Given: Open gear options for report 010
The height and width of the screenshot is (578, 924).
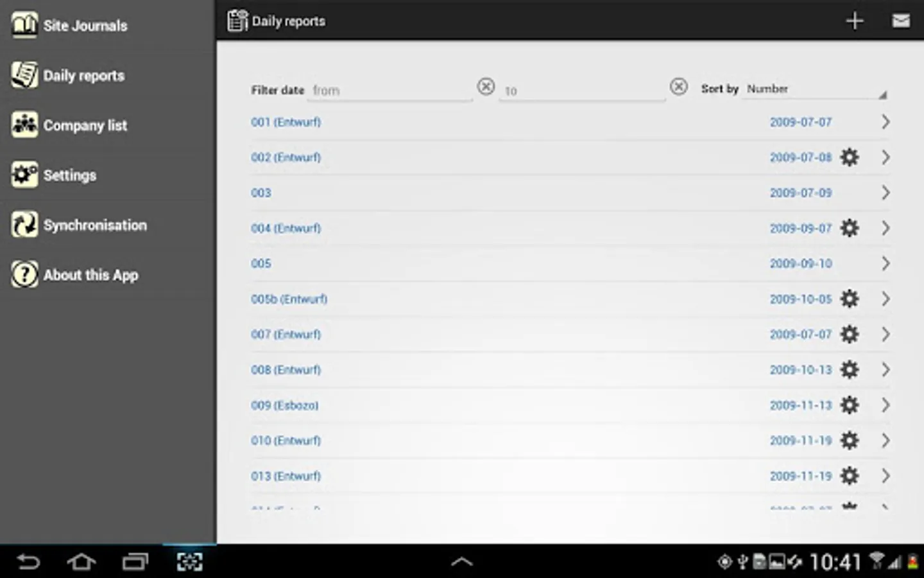Looking at the screenshot, I should [x=850, y=440].
